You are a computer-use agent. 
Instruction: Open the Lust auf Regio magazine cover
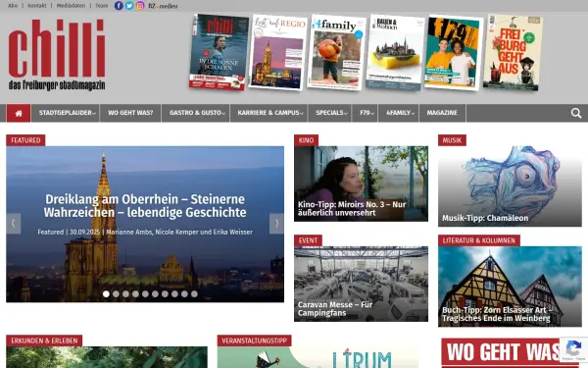(278, 52)
